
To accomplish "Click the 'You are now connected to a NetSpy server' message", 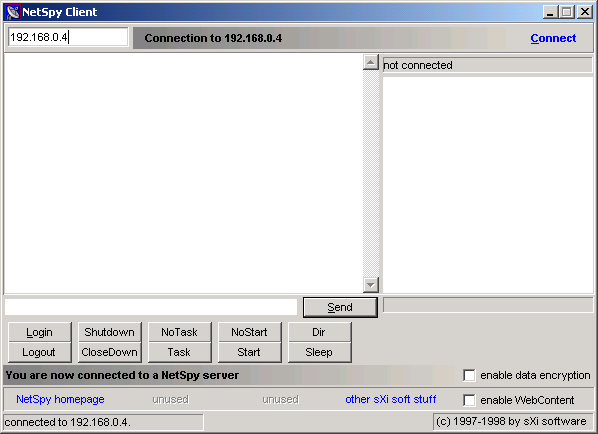I will pos(122,375).
